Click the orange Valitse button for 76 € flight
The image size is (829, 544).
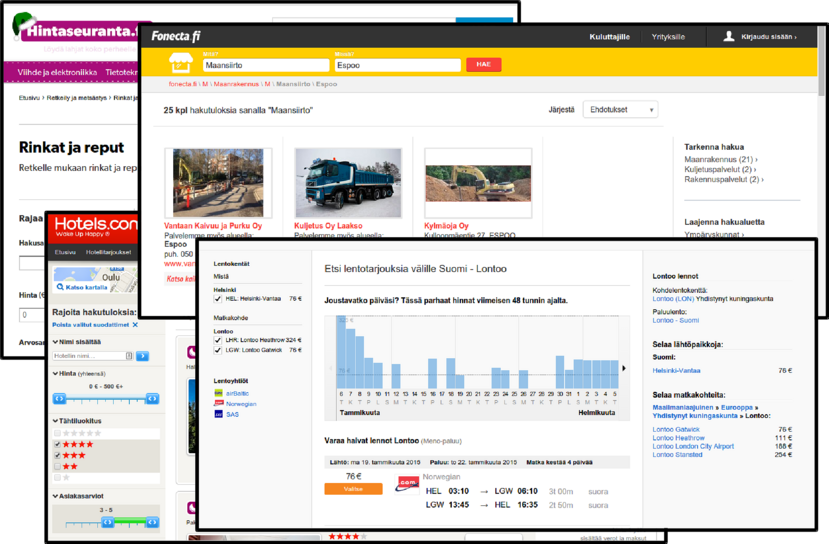point(353,489)
